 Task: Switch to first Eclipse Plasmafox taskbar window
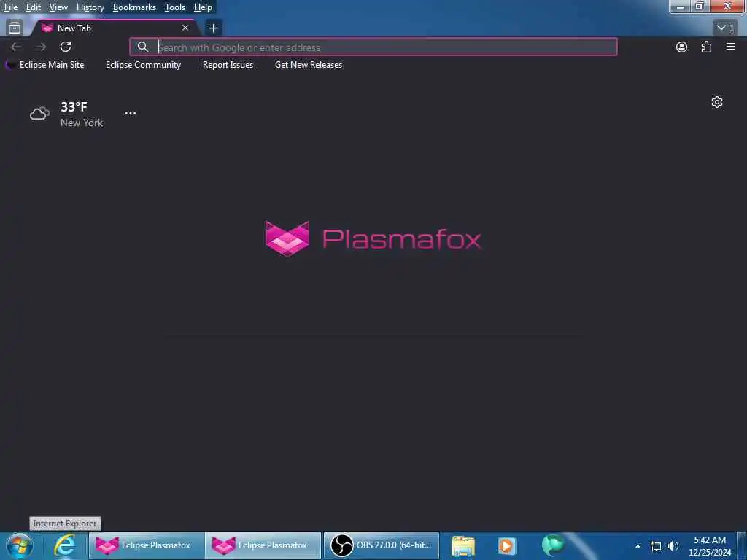click(x=146, y=545)
